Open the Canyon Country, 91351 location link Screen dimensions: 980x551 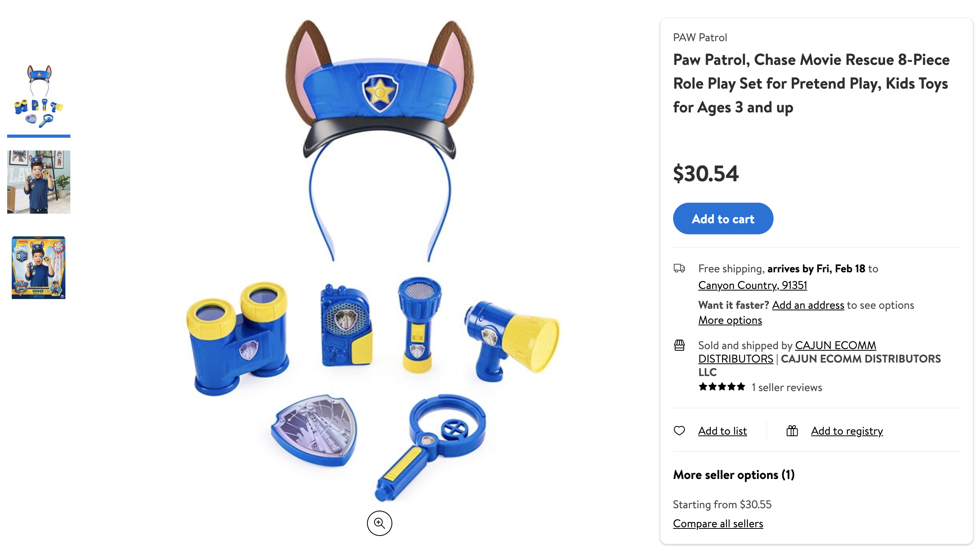[x=753, y=285]
